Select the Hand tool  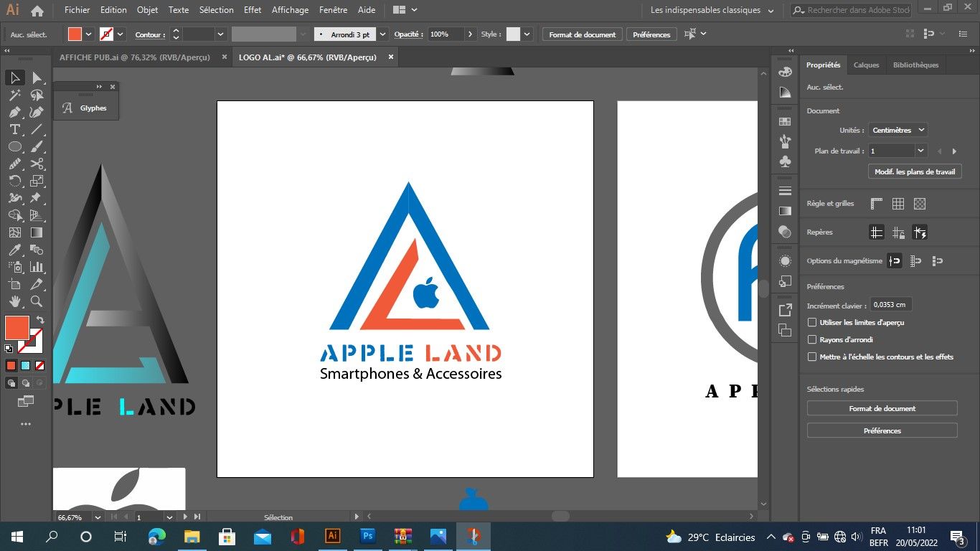(14, 301)
